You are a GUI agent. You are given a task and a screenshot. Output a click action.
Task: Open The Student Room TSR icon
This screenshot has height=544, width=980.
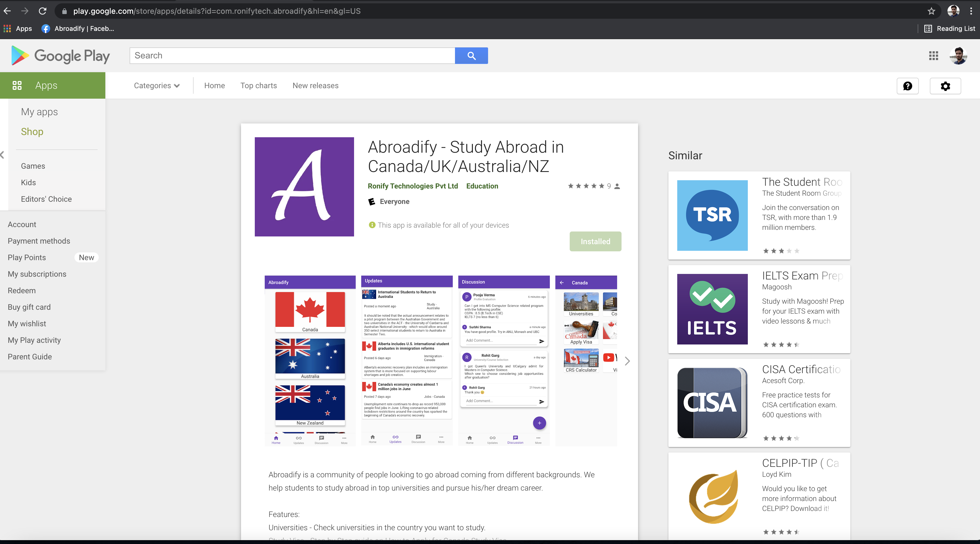pos(712,215)
